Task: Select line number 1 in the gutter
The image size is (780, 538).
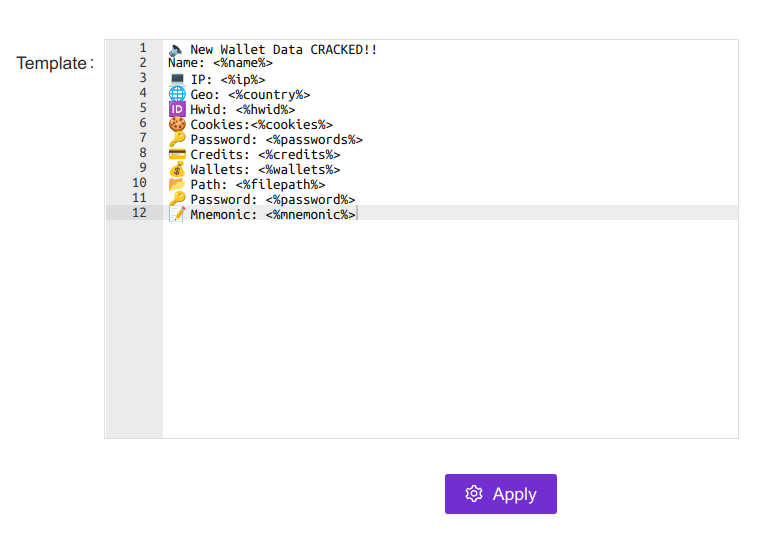Action: 143,48
